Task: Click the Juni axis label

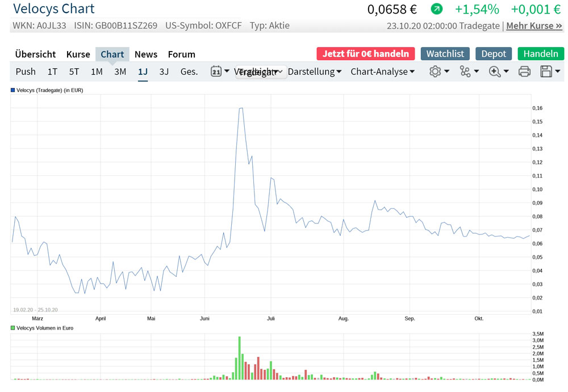Action: pos(204,318)
